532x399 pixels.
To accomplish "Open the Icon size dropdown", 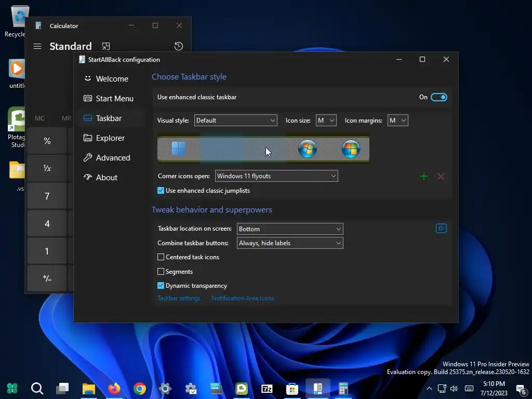I will tap(326, 121).
